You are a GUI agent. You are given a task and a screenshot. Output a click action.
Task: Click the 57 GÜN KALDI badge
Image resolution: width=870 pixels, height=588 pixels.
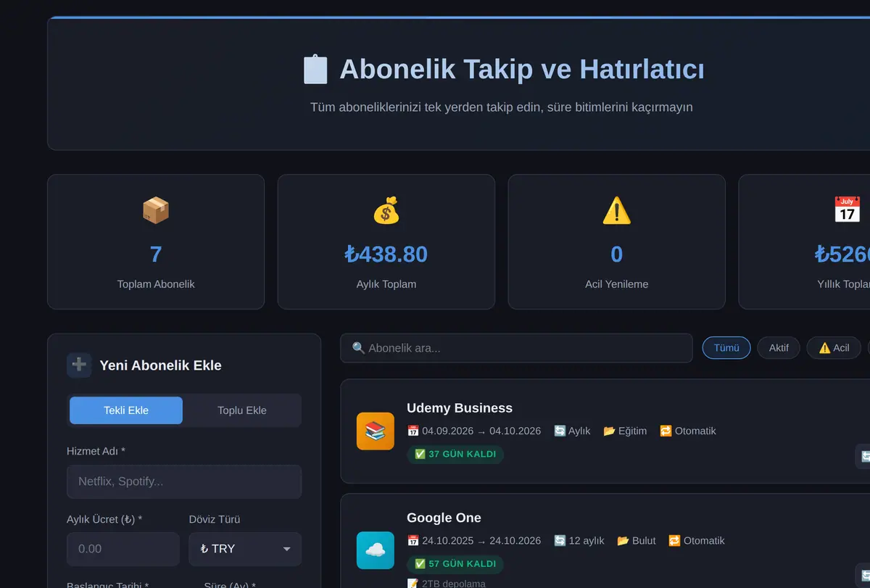[455, 564]
